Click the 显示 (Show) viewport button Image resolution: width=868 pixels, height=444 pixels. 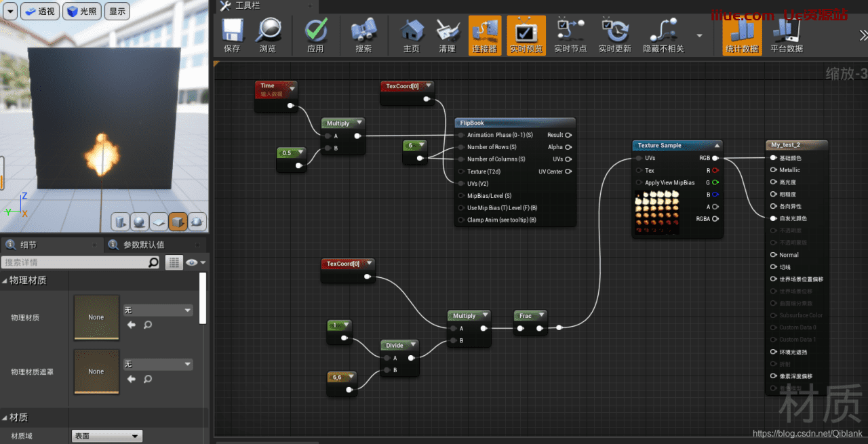[x=117, y=12]
